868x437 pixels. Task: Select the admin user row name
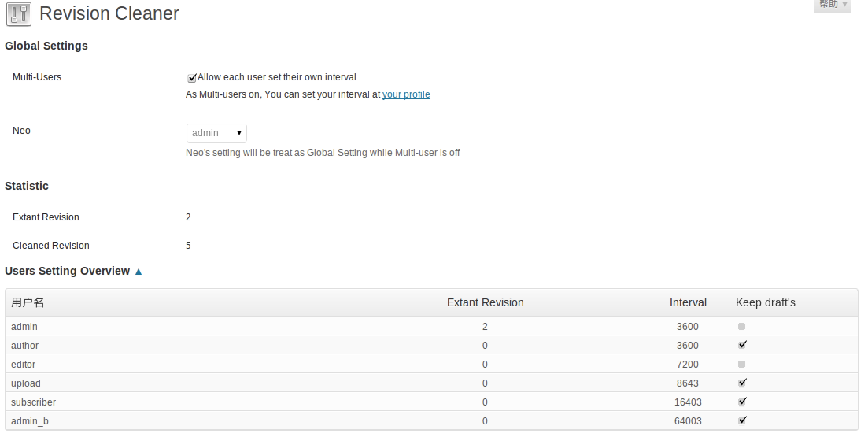click(x=24, y=327)
